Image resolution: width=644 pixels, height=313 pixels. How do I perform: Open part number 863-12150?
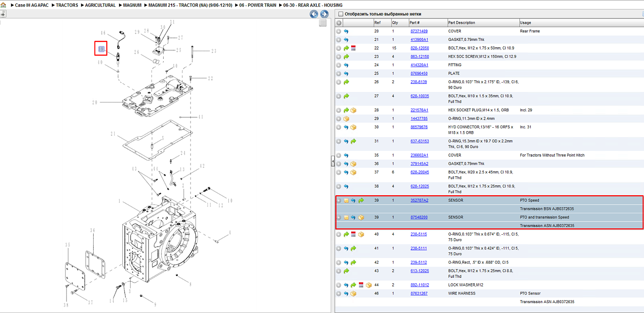[419, 57]
